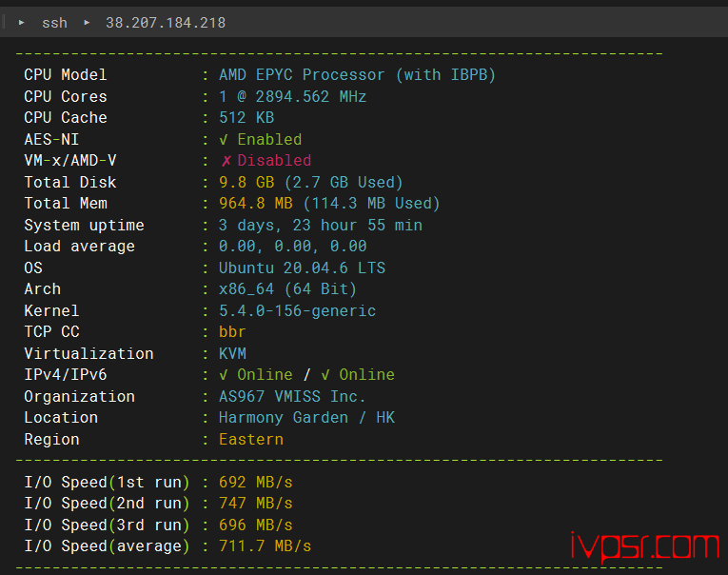
Task: Click the 3 days, 23 hour uptime
Action: (287, 226)
